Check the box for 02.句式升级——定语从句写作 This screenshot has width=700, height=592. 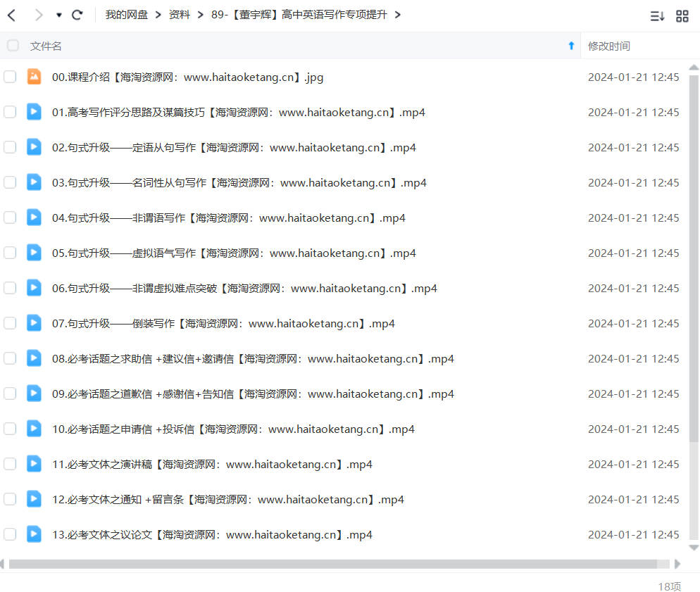pos(10,147)
